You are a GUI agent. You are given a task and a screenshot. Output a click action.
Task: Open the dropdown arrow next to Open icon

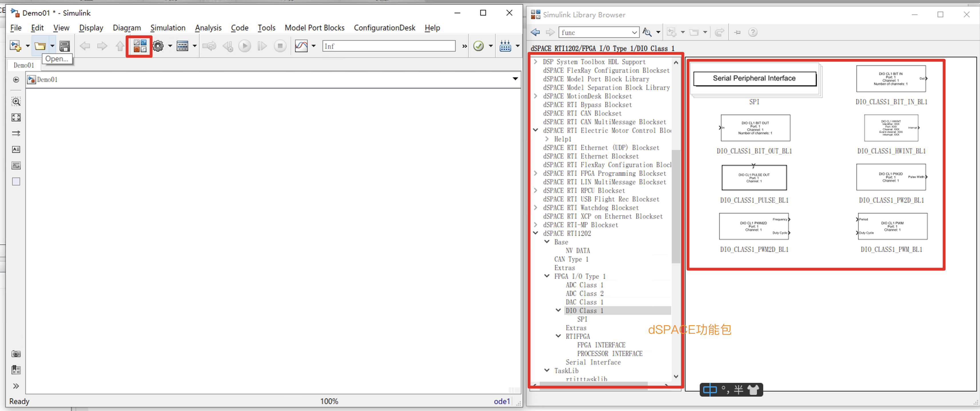coord(53,46)
